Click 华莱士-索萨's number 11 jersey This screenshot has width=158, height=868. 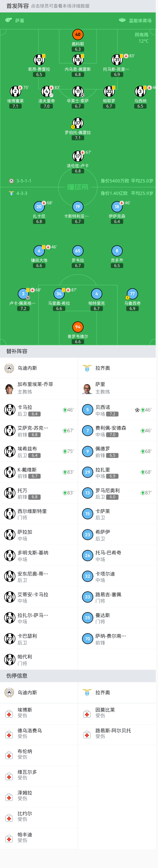click(x=78, y=91)
